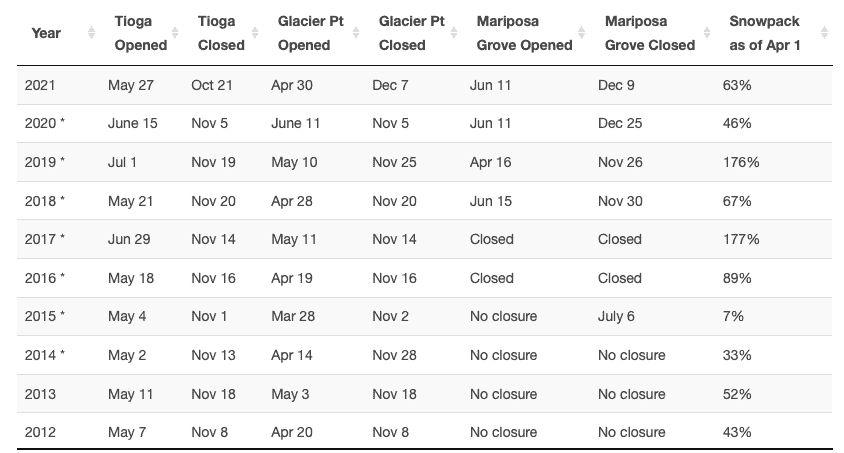Select the Tioga Opened header text
Screen dimensions: 844x453
point(140,33)
